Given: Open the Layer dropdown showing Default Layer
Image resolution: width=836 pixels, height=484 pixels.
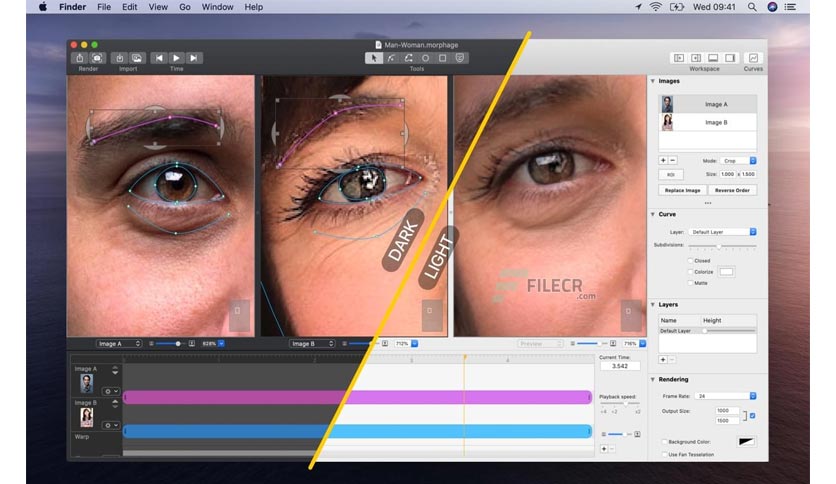Looking at the screenshot, I should pos(722,232).
